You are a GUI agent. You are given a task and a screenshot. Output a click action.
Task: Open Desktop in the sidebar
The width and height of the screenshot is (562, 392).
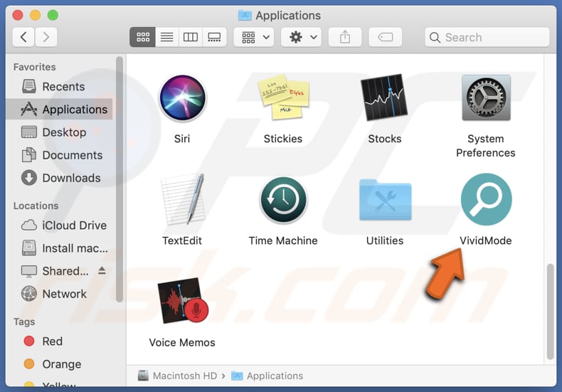(x=60, y=132)
